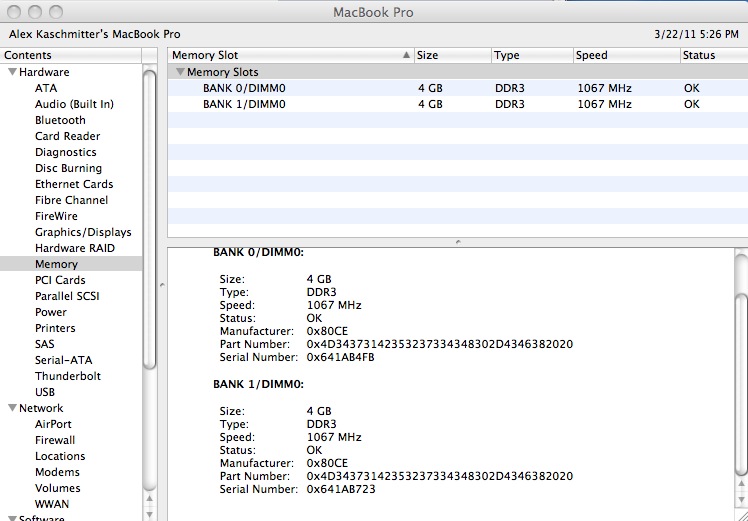Image resolution: width=748 pixels, height=521 pixels.
Task: Click BANK 1 serial number 0x641AB723
Action: tap(341, 489)
